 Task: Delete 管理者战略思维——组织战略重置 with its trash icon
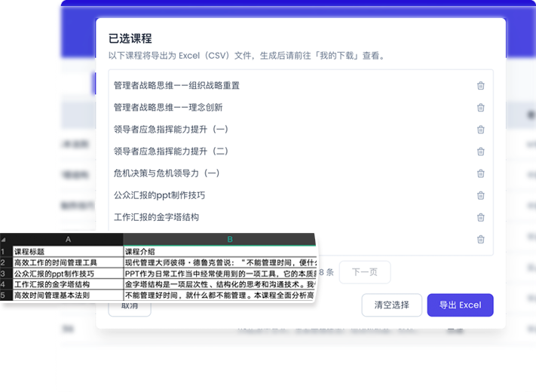tap(480, 86)
